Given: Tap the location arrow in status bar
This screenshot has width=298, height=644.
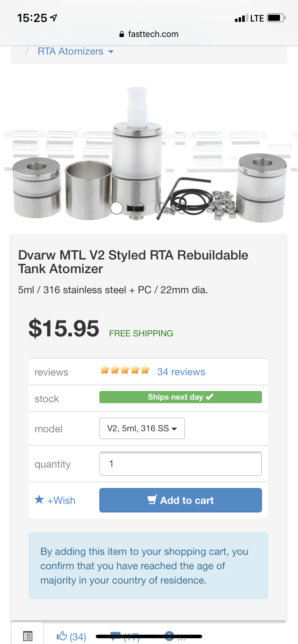Looking at the screenshot, I should [x=54, y=18].
